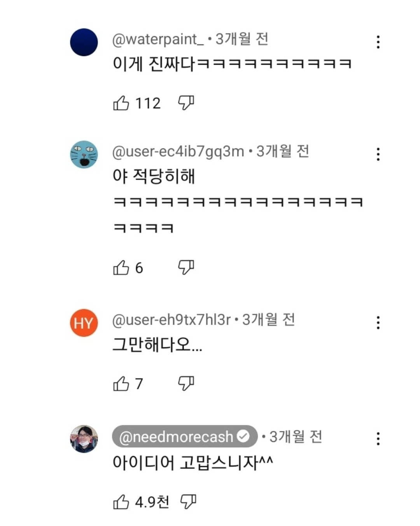Open @waterpaint_ dark blue profile avatar
This screenshot has width=420, height=526.
(84, 42)
